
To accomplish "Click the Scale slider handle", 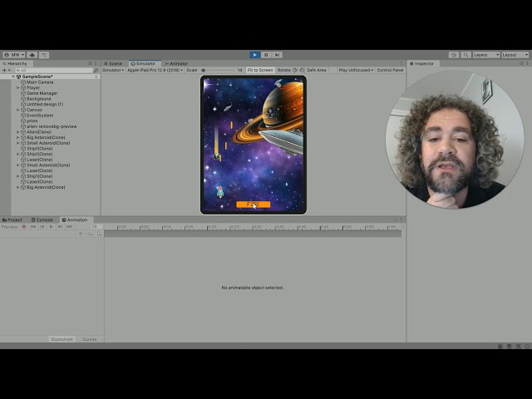I will tap(203, 70).
